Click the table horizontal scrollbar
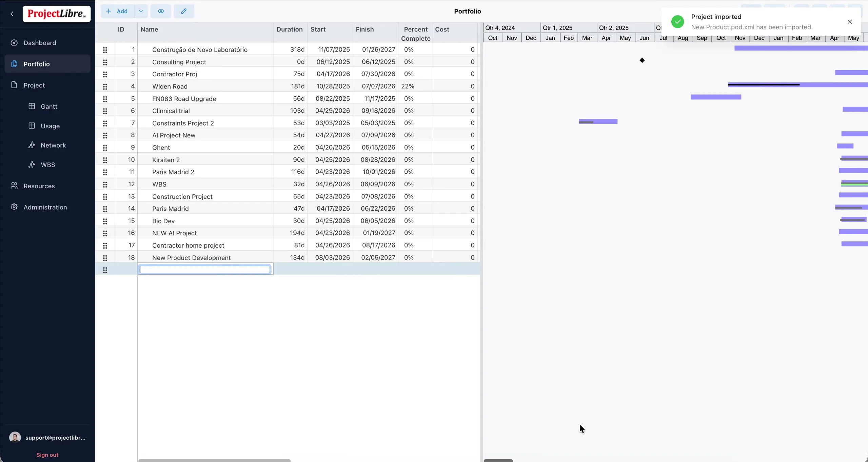The height and width of the screenshot is (462, 868). [214, 460]
